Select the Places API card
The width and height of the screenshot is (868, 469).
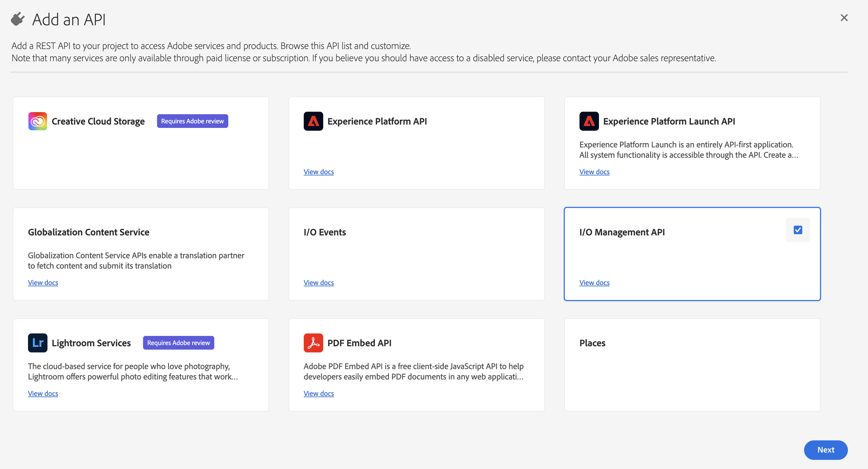(x=692, y=365)
